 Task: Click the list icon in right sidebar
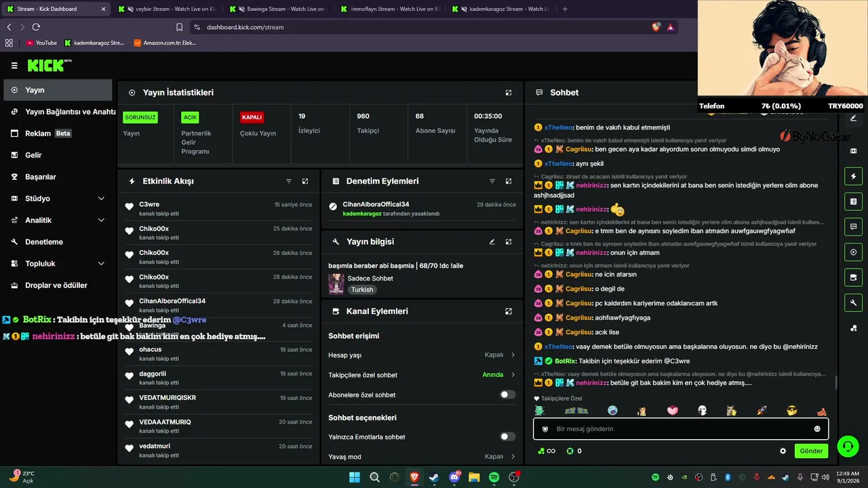853,201
